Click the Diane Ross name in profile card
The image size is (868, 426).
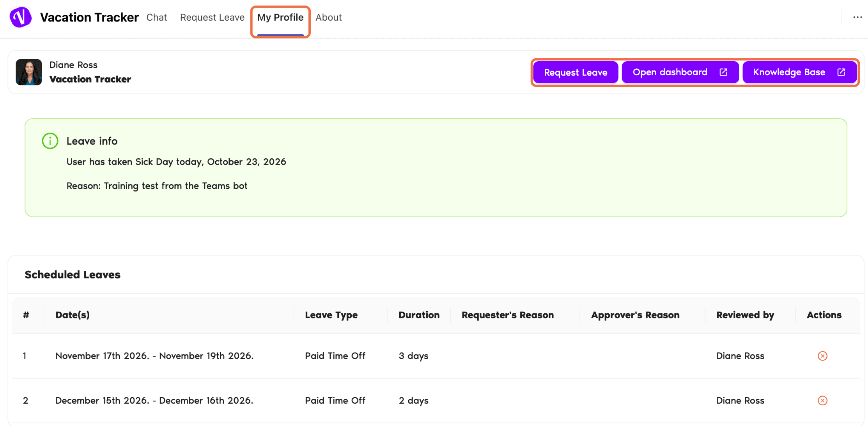[x=73, y=65]
